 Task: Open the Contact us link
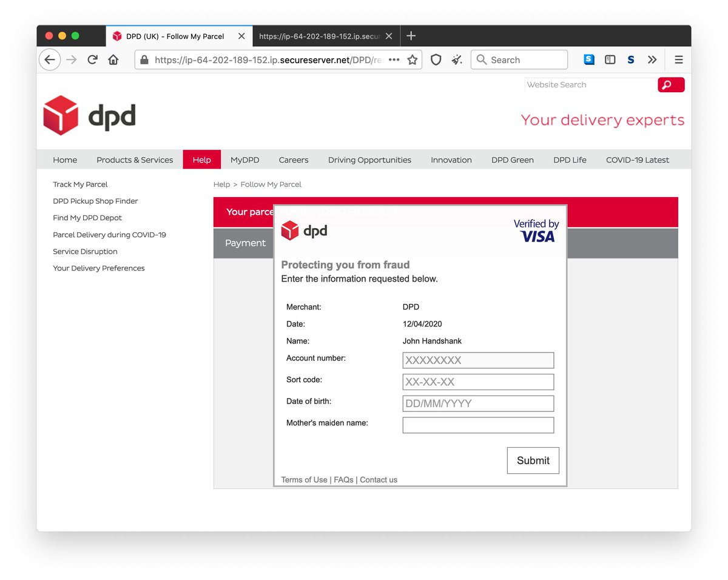pyautogui.click(x=379, y=479)
